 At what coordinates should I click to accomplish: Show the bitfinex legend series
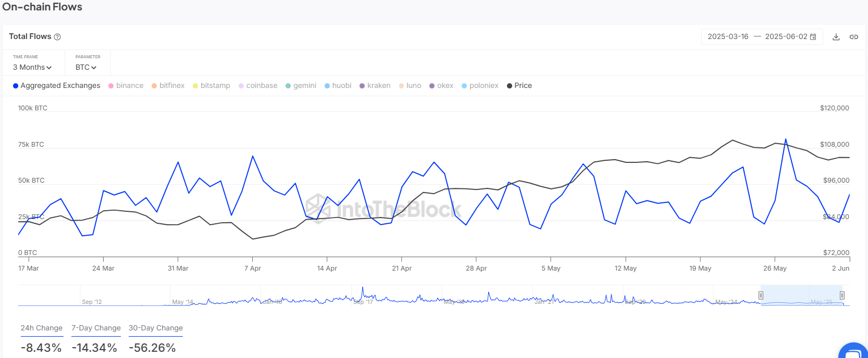[168, 86]
